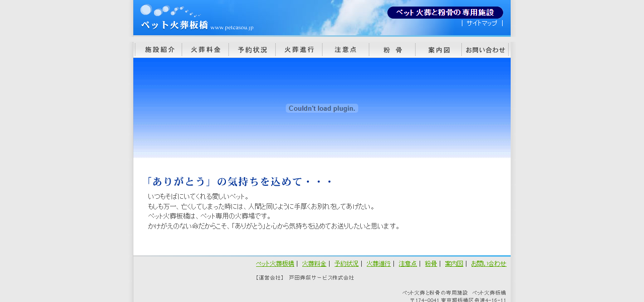Click the Couldn't load plugin placeholder
Image resolution: width=644 pixels, height=302 pixels.
click(322, 108)
